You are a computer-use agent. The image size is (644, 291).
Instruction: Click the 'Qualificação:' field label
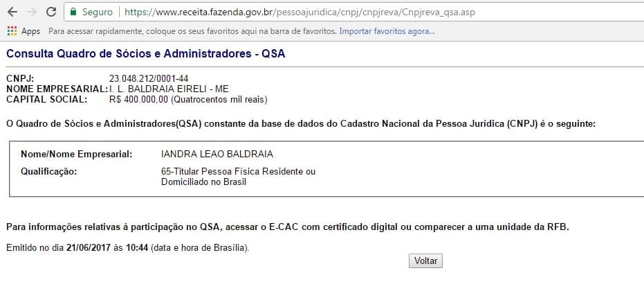pyautogui.click(x=48, y=171)
